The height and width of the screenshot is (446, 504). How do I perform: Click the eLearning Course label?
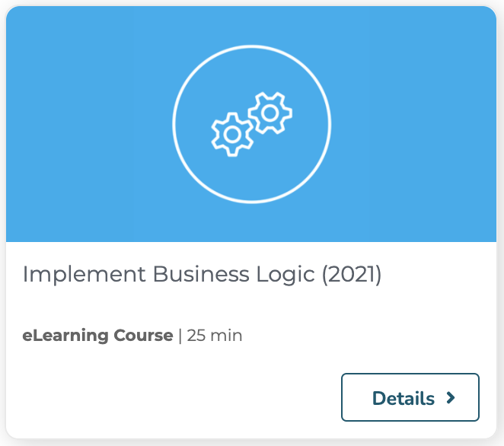click(97, 336)
